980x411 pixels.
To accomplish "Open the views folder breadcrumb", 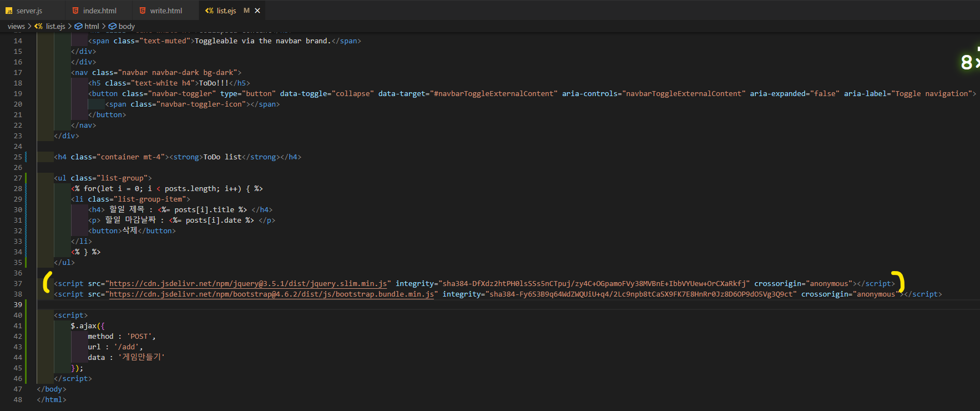I will click(16, 26).
